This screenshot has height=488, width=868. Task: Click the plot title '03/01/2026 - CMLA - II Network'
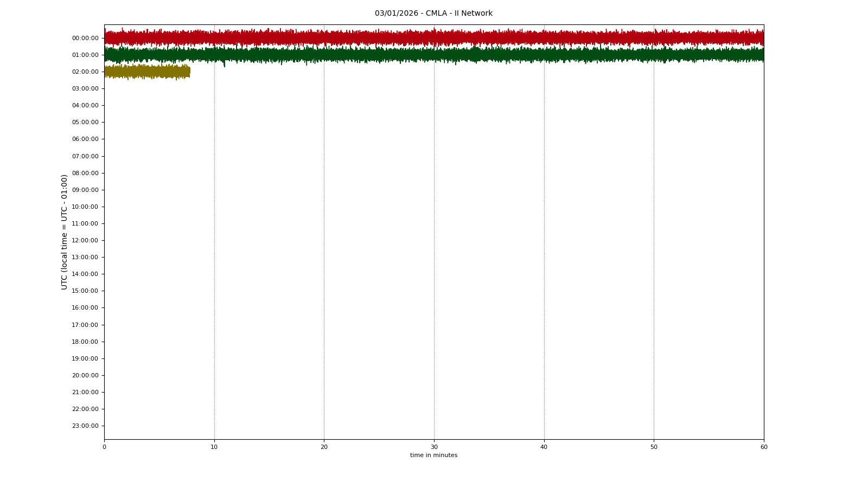click(433, 14)
